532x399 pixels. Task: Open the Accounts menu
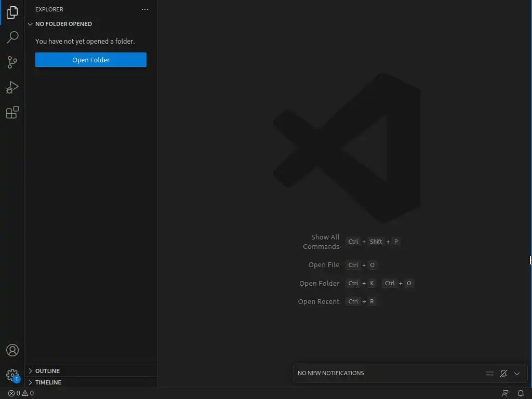[x=12, y=350]
